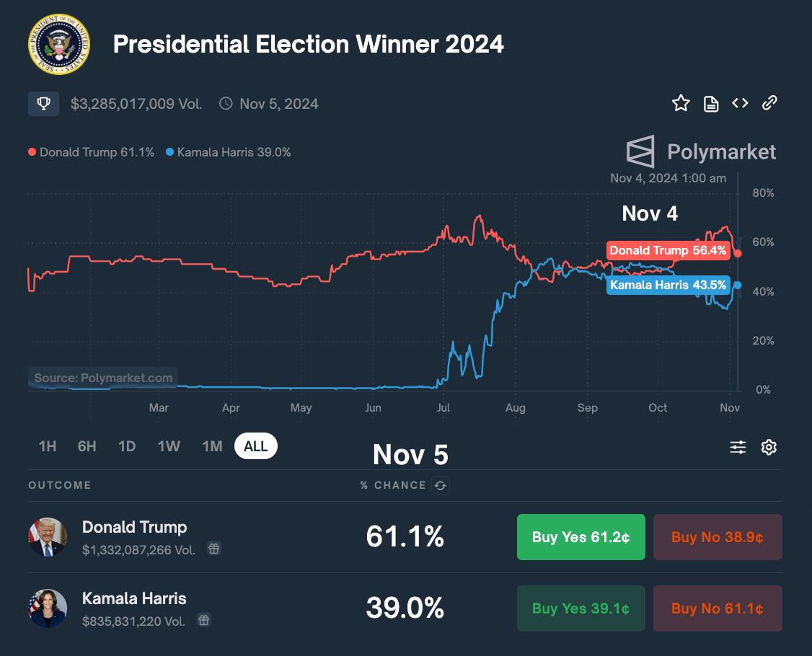Select the 1D time range
Image resolution: width=812 pixels, height=656 pixels.
127,446
